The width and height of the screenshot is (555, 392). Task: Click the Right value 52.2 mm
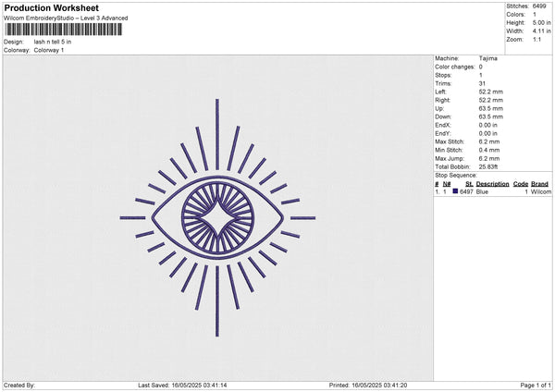point(490,100)
